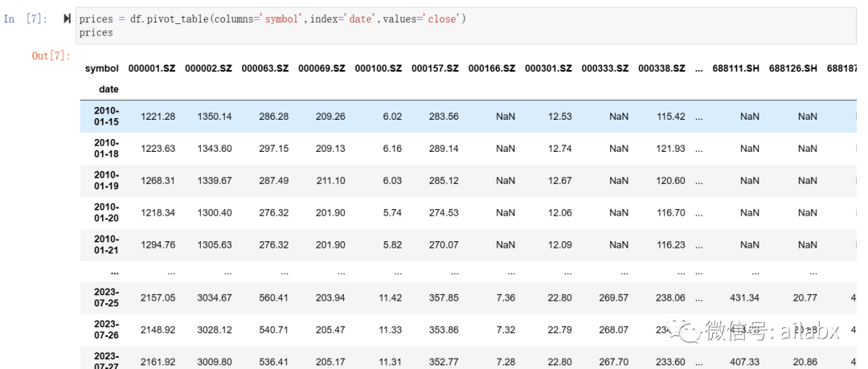Click the 000157.SZ column header

click(x=435, y=68)
